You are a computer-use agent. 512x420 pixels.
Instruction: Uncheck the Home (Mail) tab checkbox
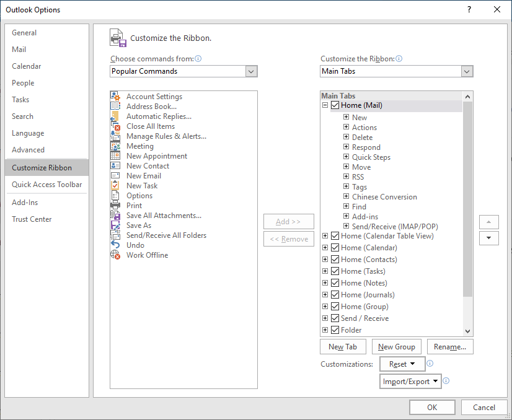pos(335,105)
